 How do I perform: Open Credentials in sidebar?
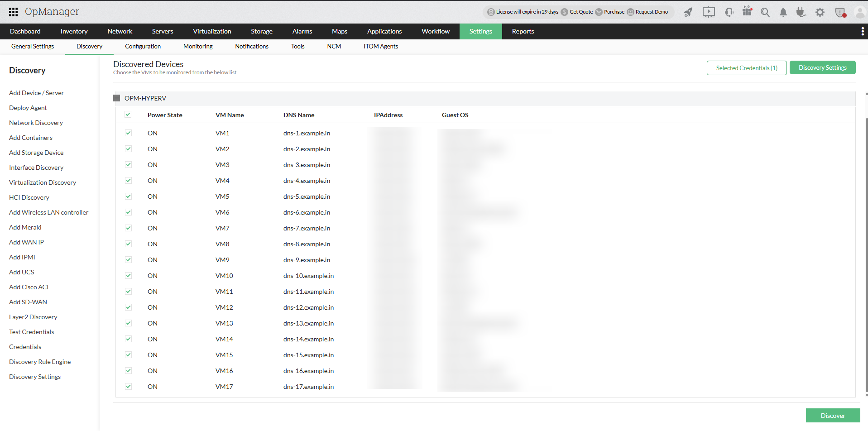tap(25, 347)
